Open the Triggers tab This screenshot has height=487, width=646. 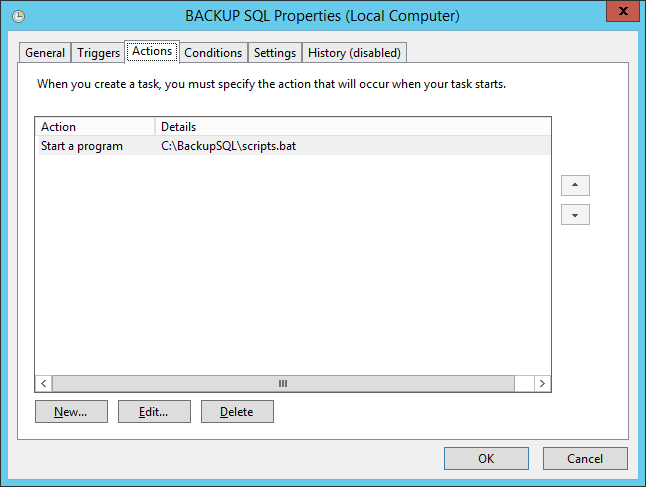(x=99, y=53)
